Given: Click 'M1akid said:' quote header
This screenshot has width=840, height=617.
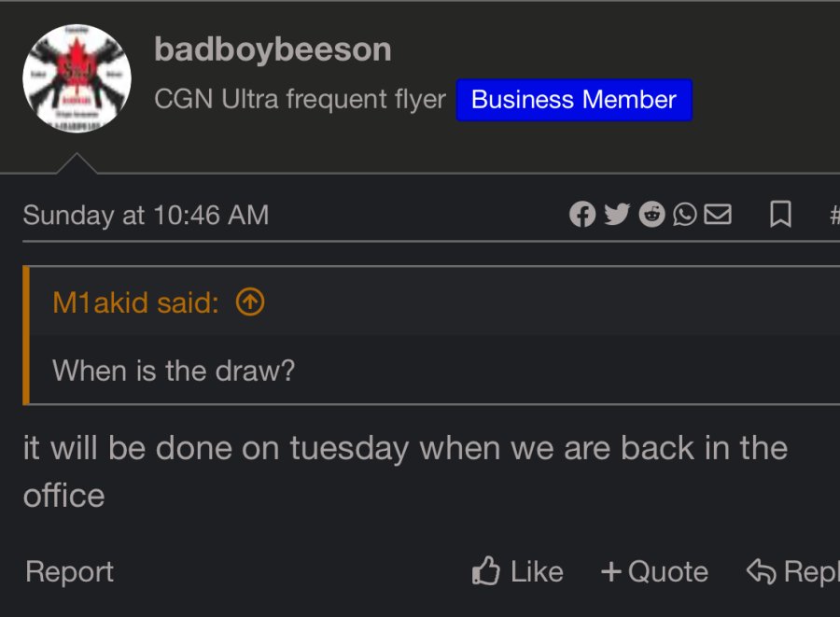Looking at the screenshot, I should point(136,301).
